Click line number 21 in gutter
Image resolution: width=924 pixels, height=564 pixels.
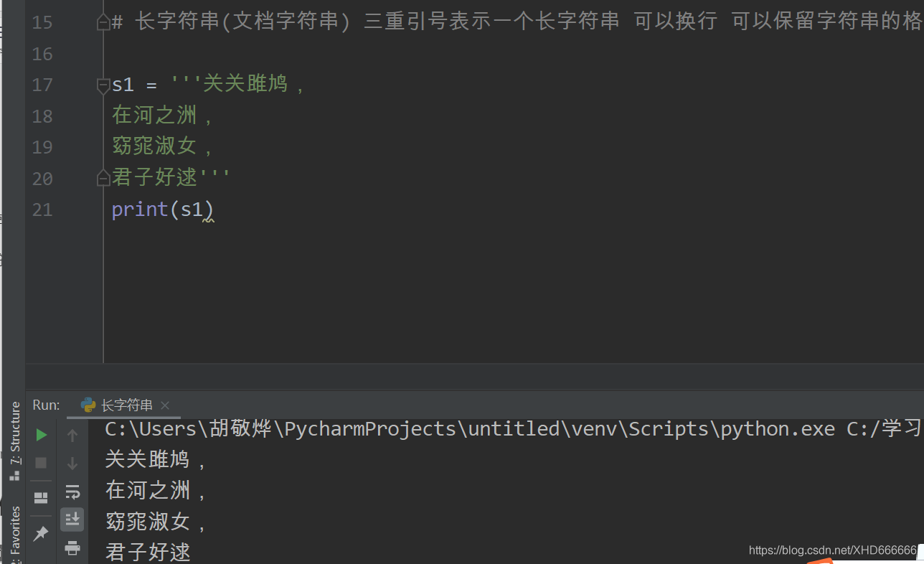(42, 210)
